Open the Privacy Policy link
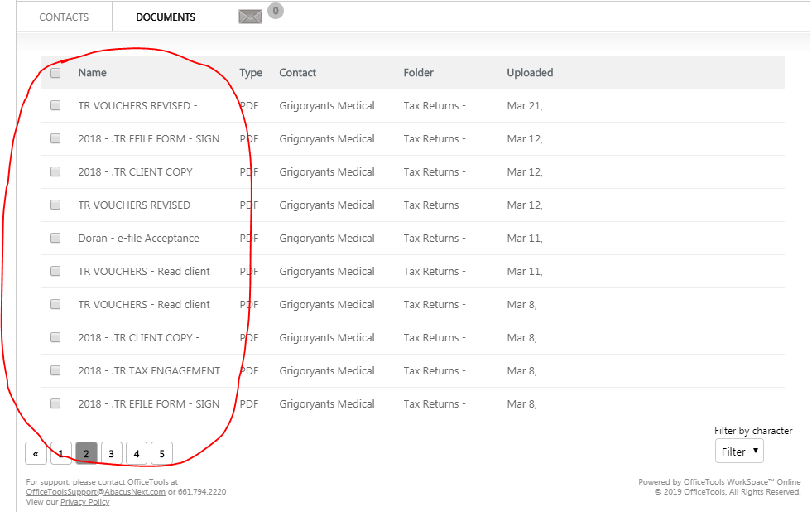Image resolution: width=812 pixels, height=512 pixels. (x=85, y=501)
